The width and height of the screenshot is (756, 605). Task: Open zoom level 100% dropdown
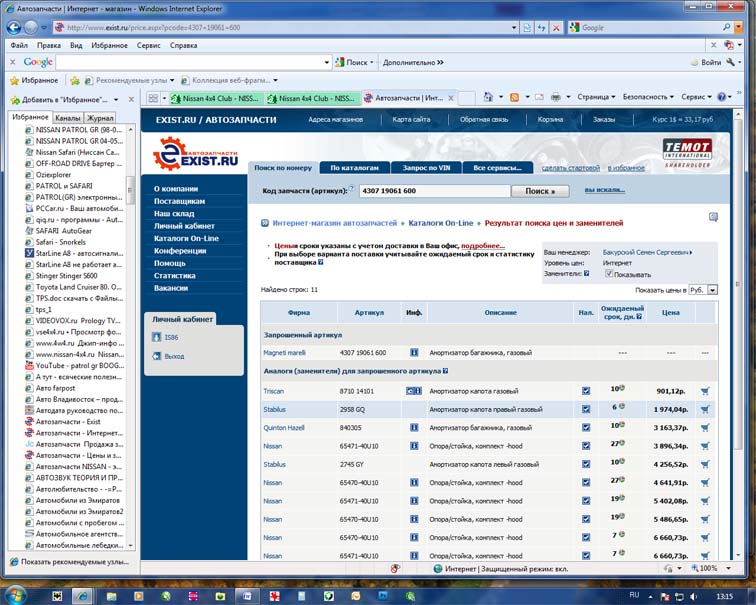(x=729, y=568)
